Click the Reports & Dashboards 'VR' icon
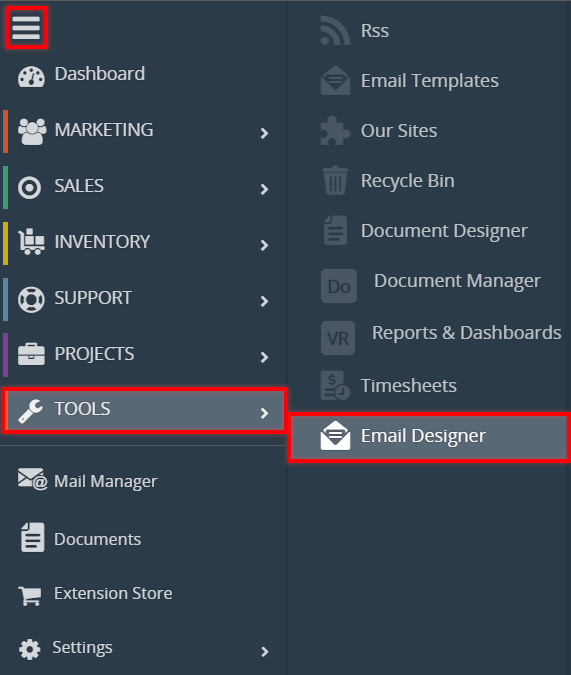The height and width of the screenshot is (675, 571). click(x=338, y=338)
